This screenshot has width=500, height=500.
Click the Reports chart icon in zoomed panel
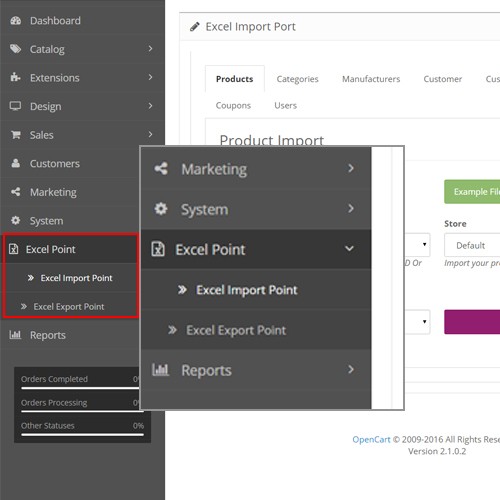pos(160,369)
